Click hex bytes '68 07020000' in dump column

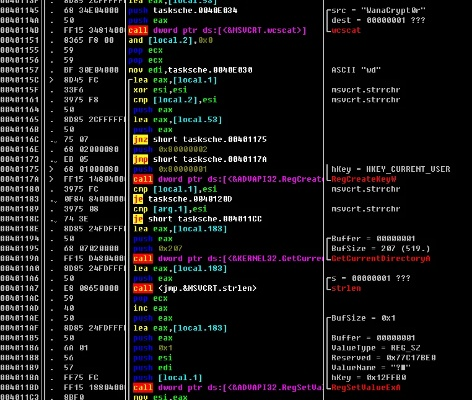[x=91, y=249]
